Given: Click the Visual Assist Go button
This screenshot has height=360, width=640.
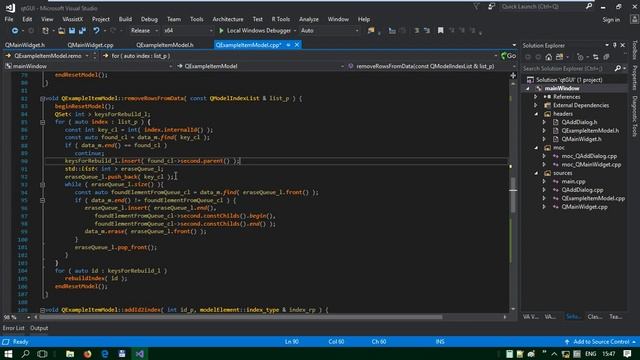Looking at the screenshot, I should (x=509, y=56).
